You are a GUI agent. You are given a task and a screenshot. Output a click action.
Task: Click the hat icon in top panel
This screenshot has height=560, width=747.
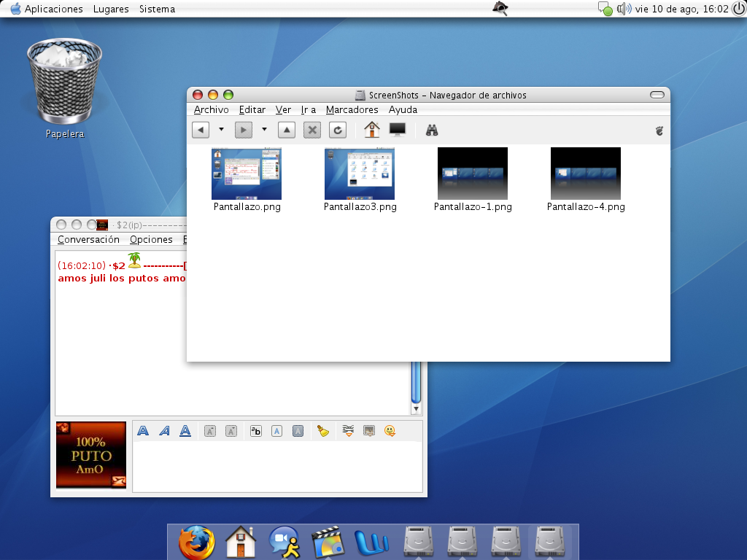pos(500,8)
